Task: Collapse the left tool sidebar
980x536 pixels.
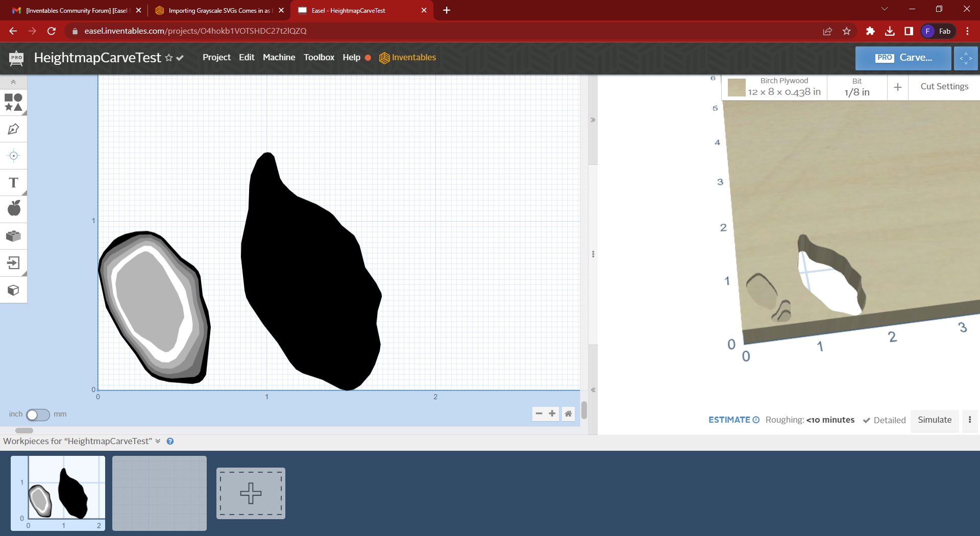Action: (13, 82)
